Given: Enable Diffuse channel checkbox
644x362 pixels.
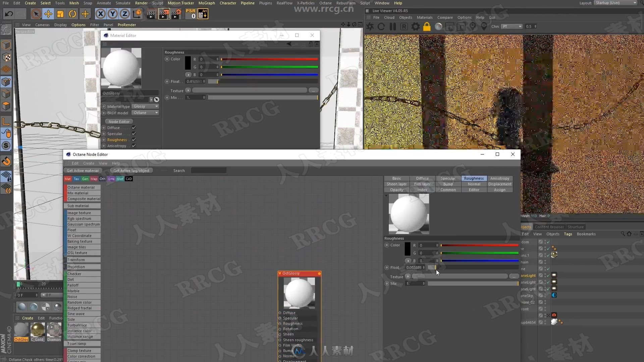Looking at the screenshot, I should [134, 128].
